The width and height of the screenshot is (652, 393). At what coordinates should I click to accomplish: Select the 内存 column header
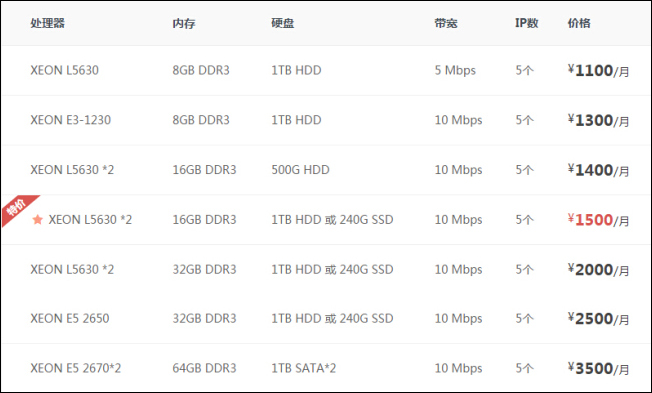coord(184,23)
